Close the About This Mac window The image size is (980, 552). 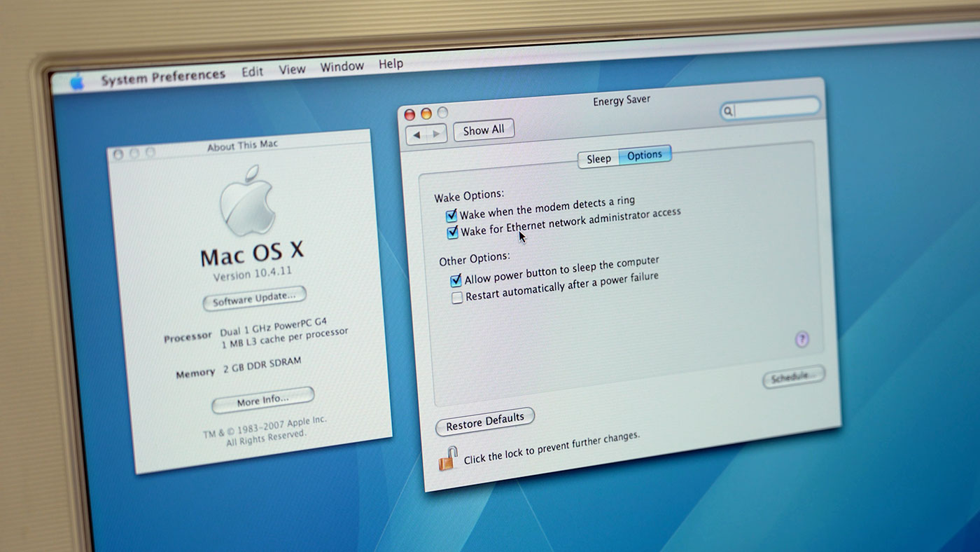(x=118, y=154)
